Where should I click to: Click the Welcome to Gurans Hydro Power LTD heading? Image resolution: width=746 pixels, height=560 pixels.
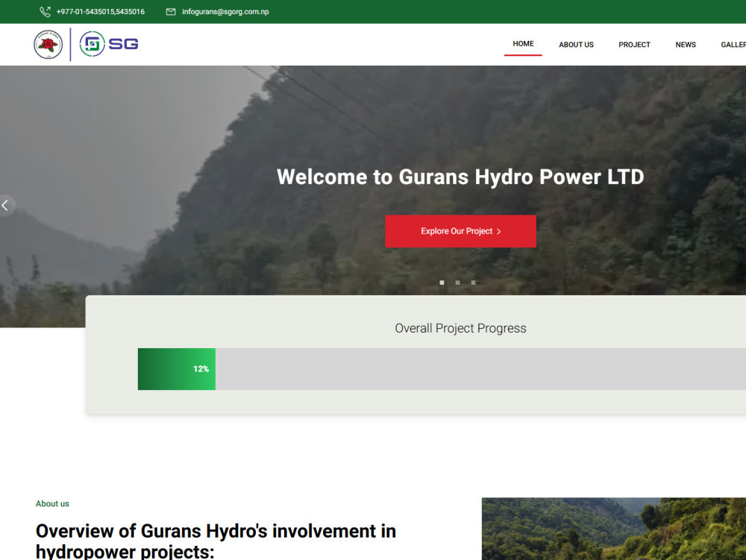click(460, 177)
